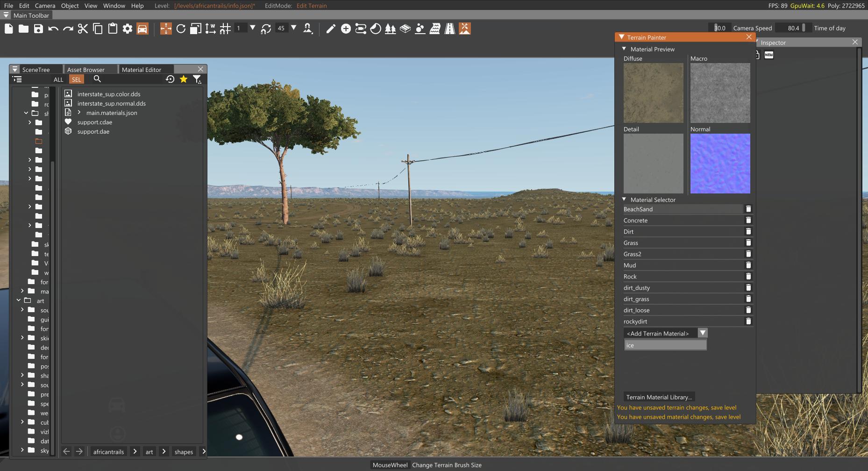Redo the last action
Image resolution: width=868 pixels, height=471 pixels.
[68, 29]
